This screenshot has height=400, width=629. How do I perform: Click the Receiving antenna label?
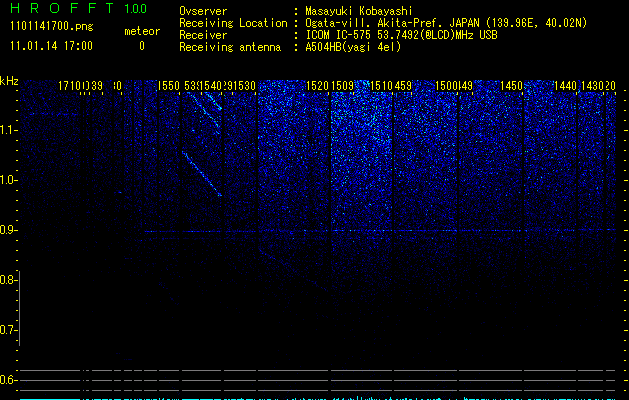tap(230, 47)
